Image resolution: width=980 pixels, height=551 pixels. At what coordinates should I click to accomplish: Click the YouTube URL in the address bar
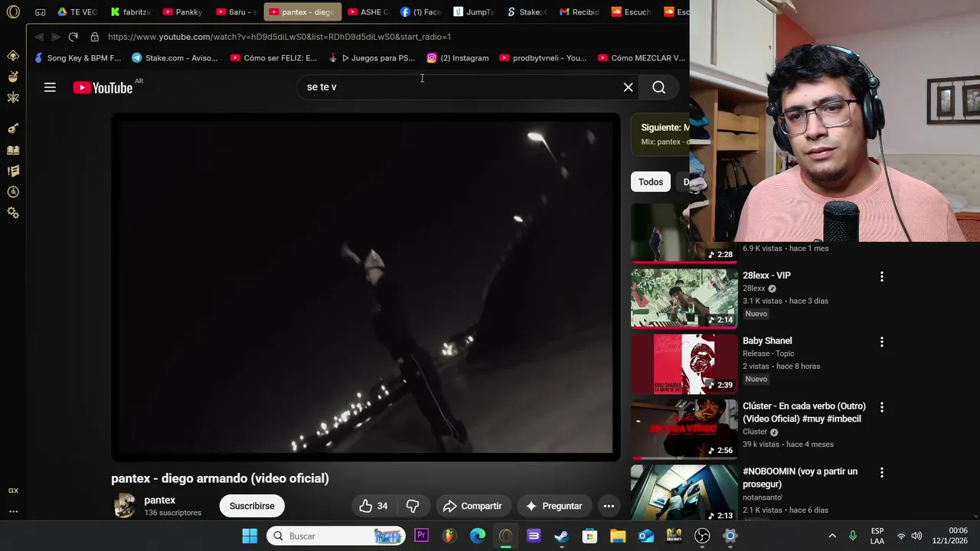point(279,37)
